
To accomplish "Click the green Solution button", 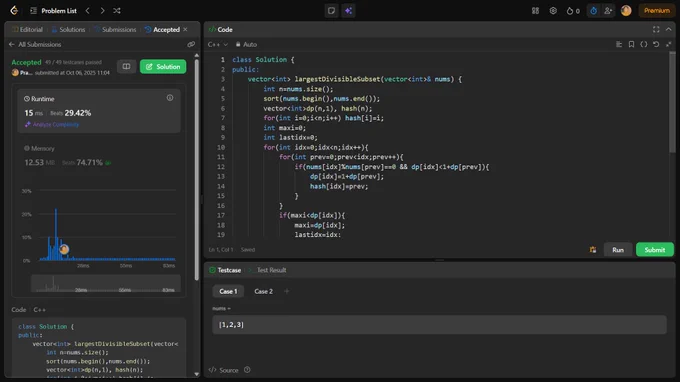I will point(163,66).
